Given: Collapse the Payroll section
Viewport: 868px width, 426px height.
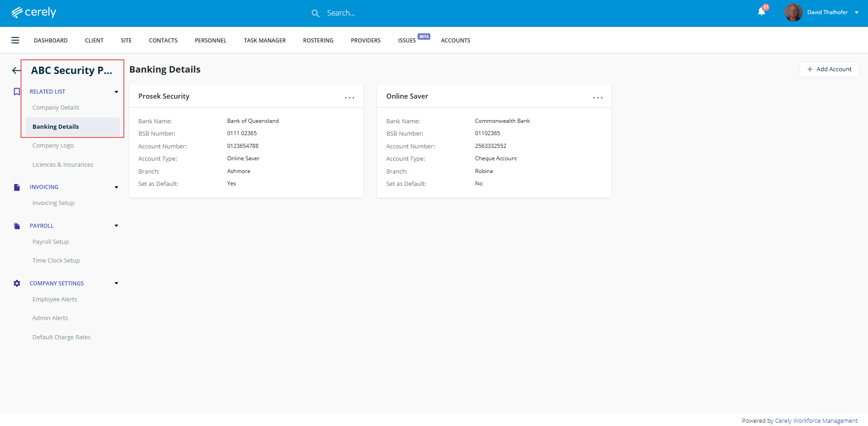Looking at the screenshot, I should coord(116,226).
